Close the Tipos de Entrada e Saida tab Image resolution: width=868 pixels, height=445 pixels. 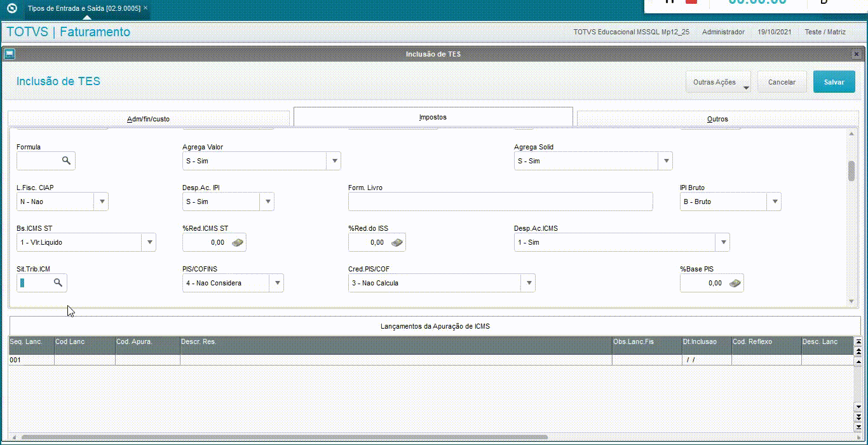(146, 8)
